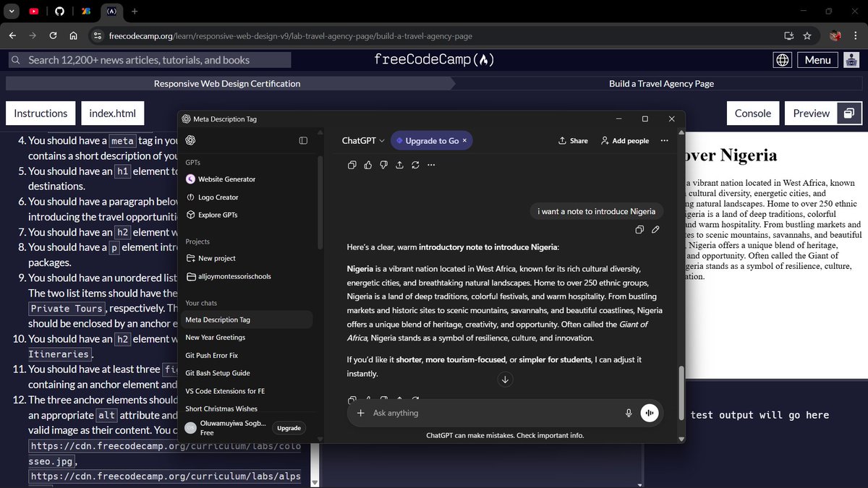
Task: Start dictation with the microphone icon
Action: click(629, 413)
